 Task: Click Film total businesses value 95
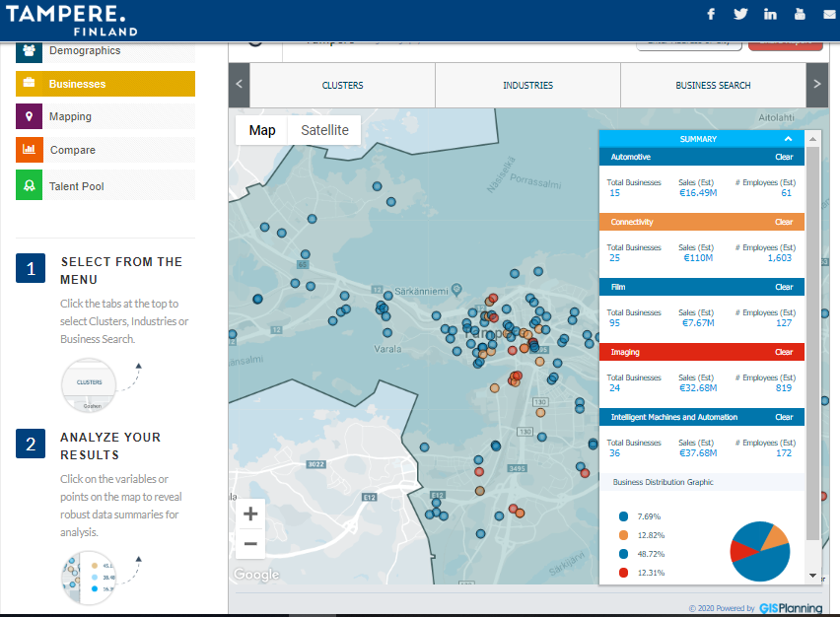pyautogui.click(x=614, y=323)
